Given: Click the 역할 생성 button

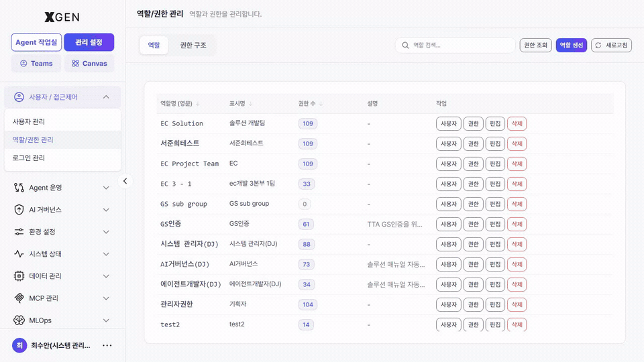Looking at the screenshot, I should 572,45.
